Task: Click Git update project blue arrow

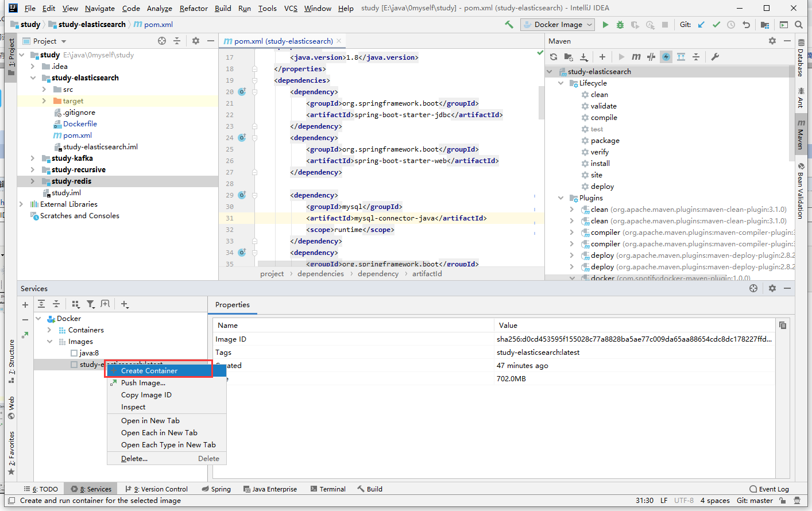Action: point(701,25)
